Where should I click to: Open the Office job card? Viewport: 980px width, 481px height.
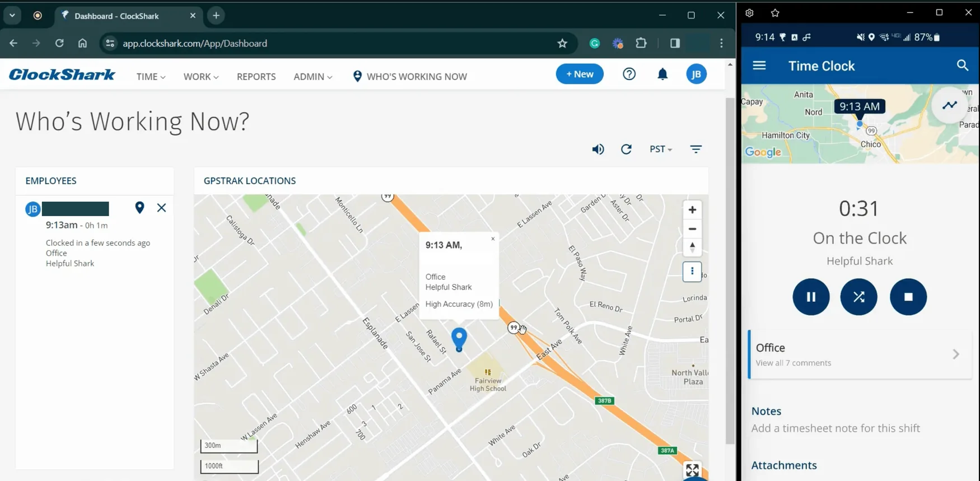point(860,354)
